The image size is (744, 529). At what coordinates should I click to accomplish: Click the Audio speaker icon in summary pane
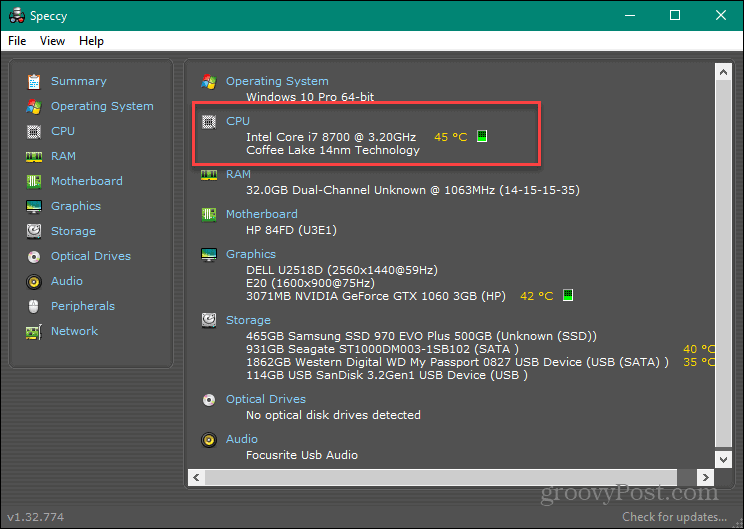coord(209,440)
